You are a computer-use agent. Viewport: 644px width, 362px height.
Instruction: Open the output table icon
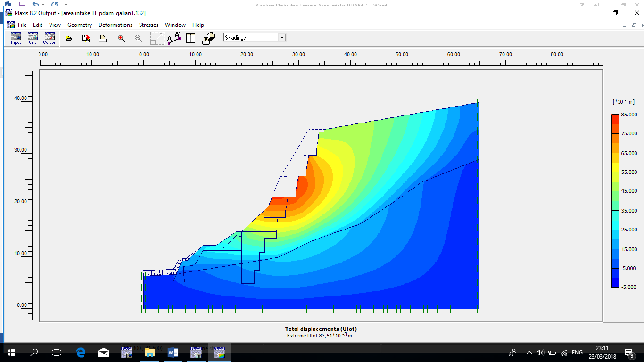(x=190, y=38)
